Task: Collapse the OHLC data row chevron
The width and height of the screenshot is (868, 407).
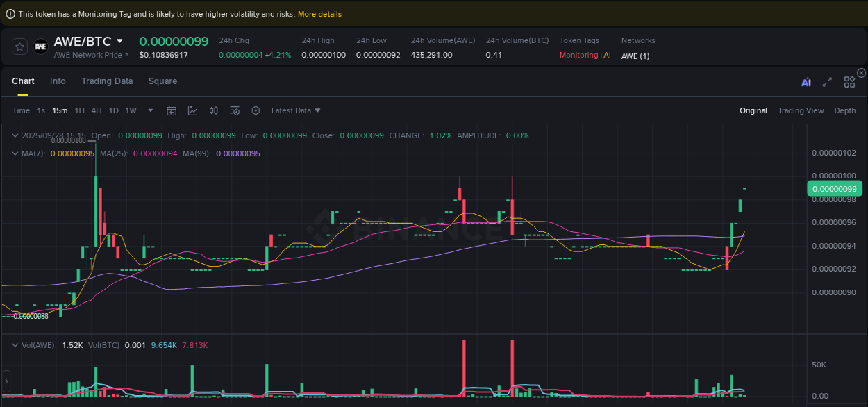Action: point(15,135)
